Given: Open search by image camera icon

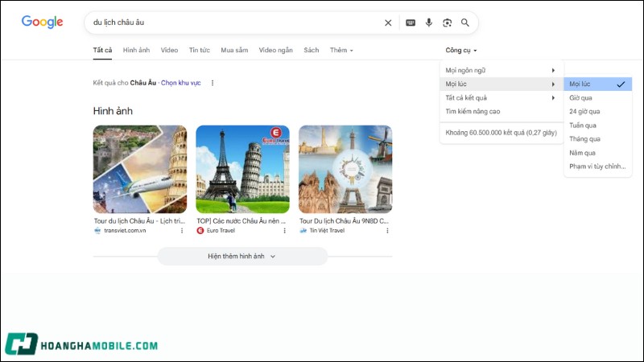Looking at the screenshot, I should coord(447,23).
